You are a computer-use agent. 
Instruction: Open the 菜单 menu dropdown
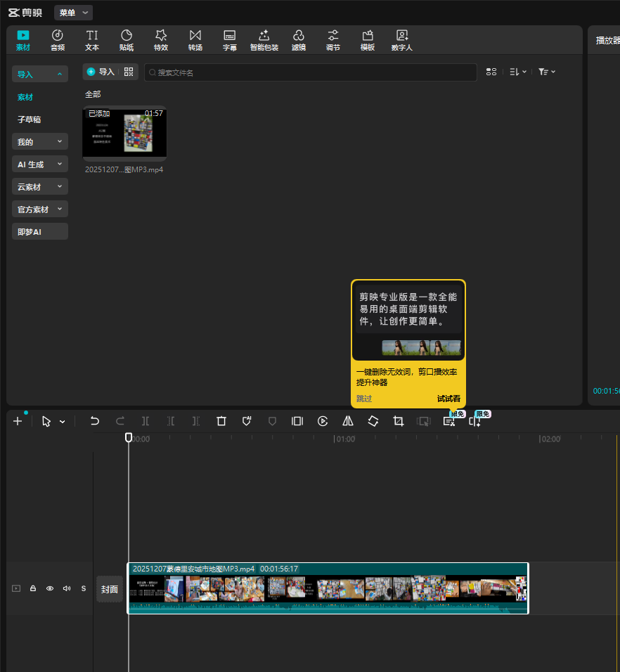[x=73, y=13]
